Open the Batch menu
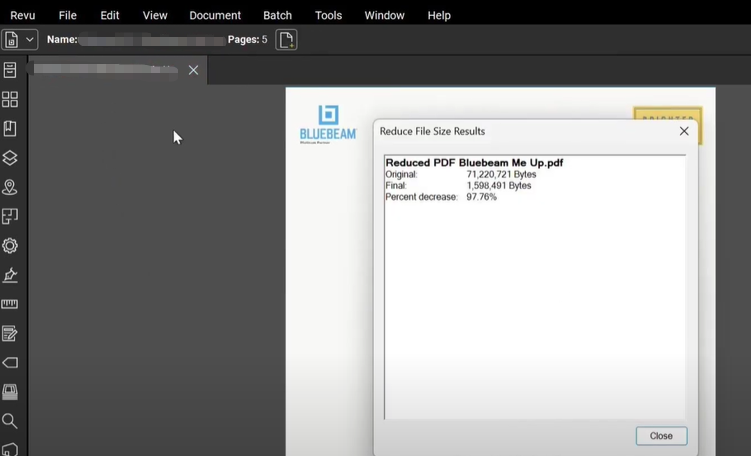Viewport: 751px width, 456px height. click(x=277, y=15)
